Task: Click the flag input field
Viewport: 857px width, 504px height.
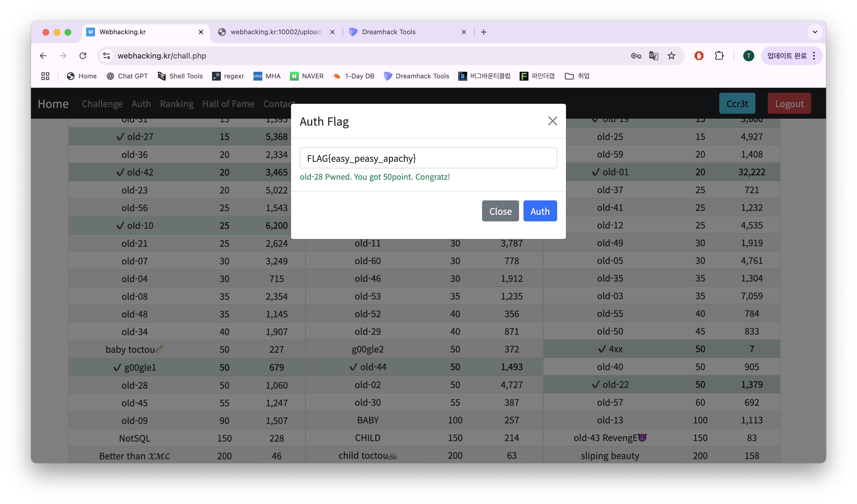Action: (428, 158)
